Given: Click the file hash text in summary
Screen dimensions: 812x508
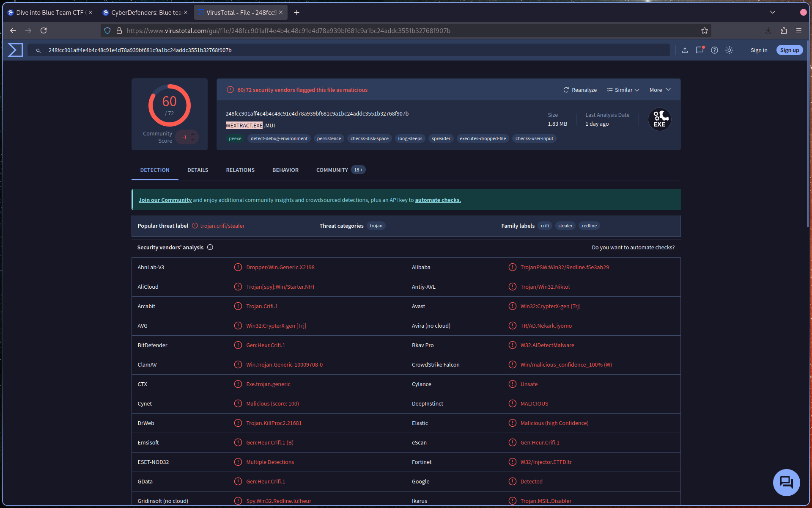Looking at the screenshot, I should (x=317, y=113).
